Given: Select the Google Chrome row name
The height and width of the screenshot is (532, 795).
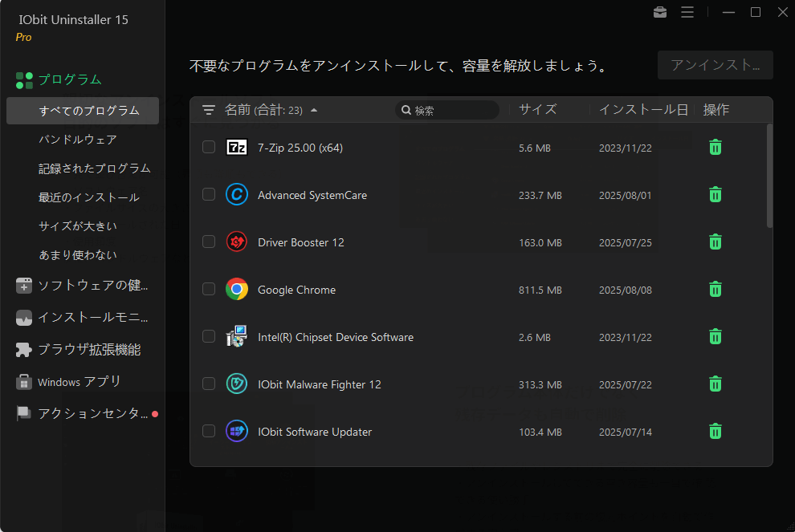Looking at the screenshot, I should click(x=296, y=290).
